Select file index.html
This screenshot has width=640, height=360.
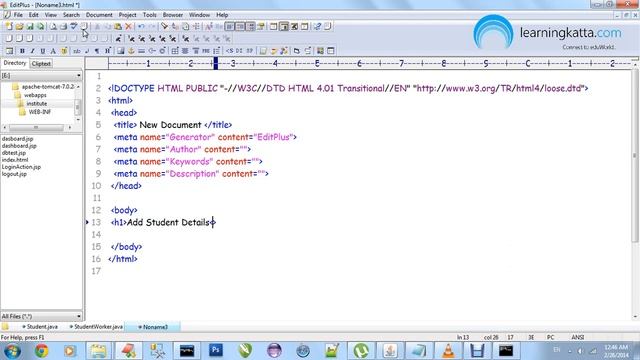coord(15,160)
